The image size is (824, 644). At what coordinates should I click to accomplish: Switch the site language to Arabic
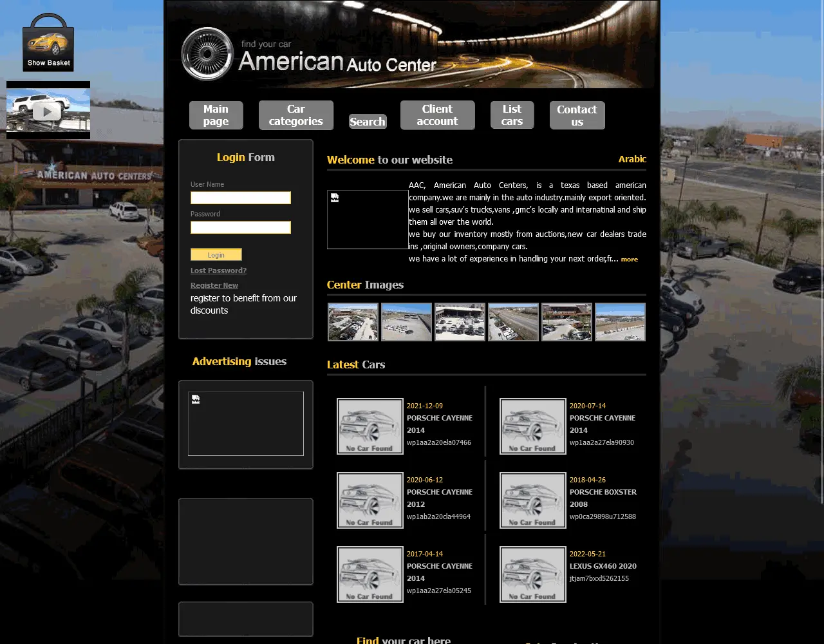632,159
